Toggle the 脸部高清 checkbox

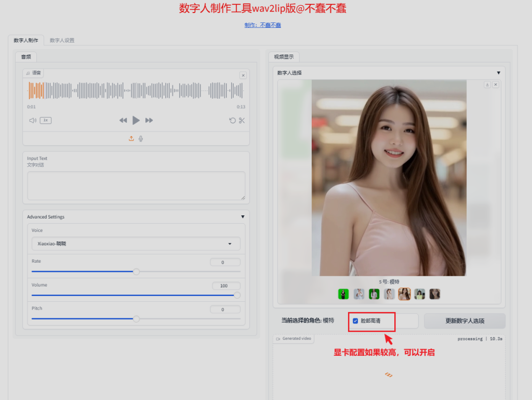(355, 321)
